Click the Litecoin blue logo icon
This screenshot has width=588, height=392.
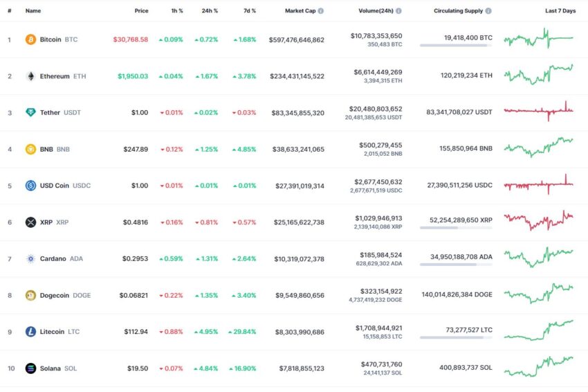[x=30, y=332]
